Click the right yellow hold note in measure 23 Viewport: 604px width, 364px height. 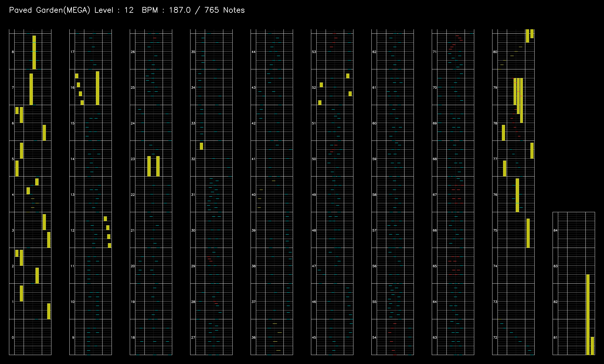pos(158,166)
